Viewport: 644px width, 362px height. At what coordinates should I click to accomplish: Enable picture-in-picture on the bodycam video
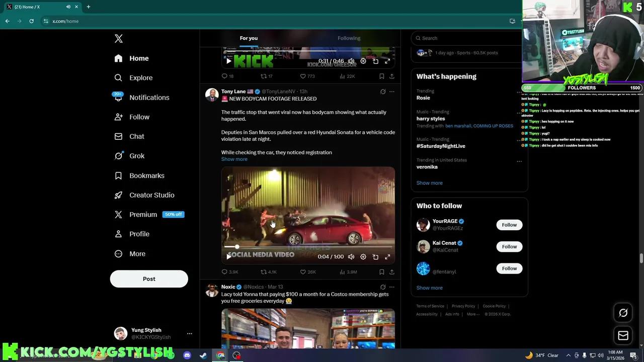pos(375,257)
